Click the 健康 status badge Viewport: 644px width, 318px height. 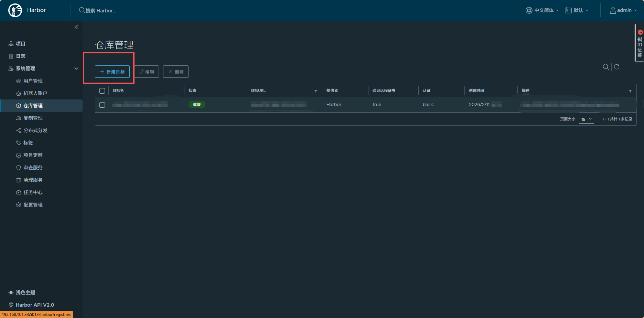click(197, 105)
